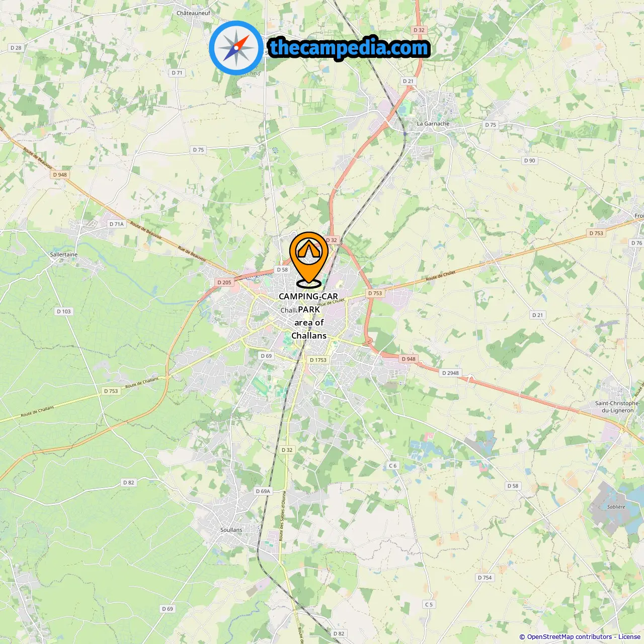Open the OpenStreetMap contributors link

(x=570, y=637)
